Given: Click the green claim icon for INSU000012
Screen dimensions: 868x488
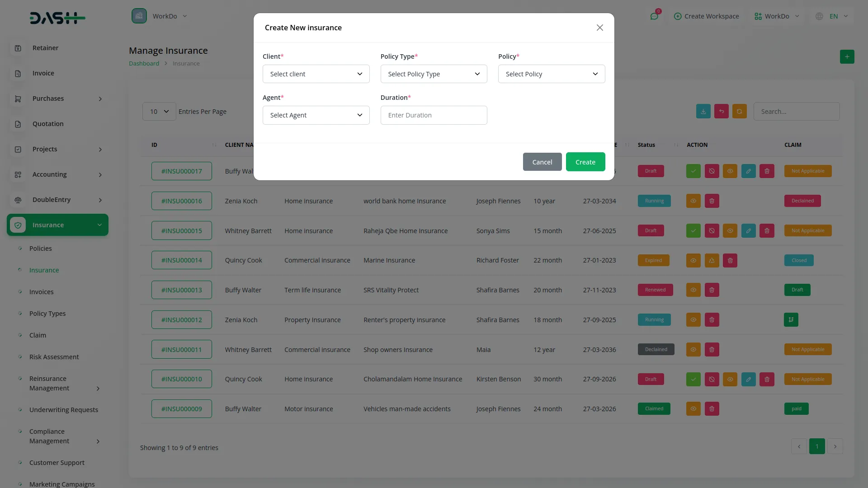Looking at the screenshot, I should click(791, 320).
